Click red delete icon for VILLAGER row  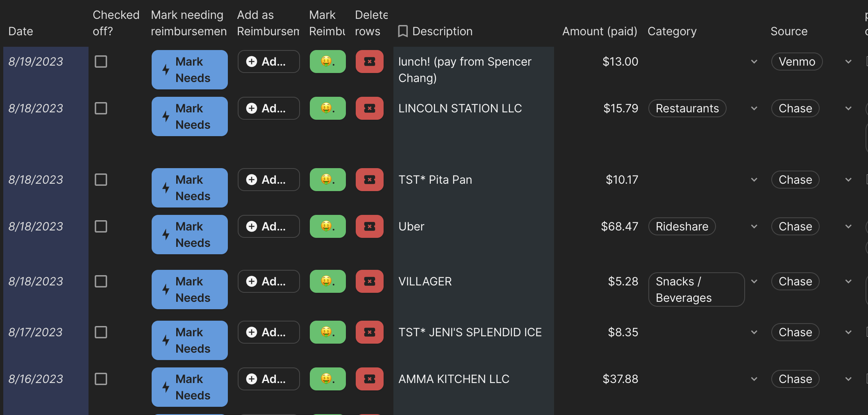pos(369,281)
